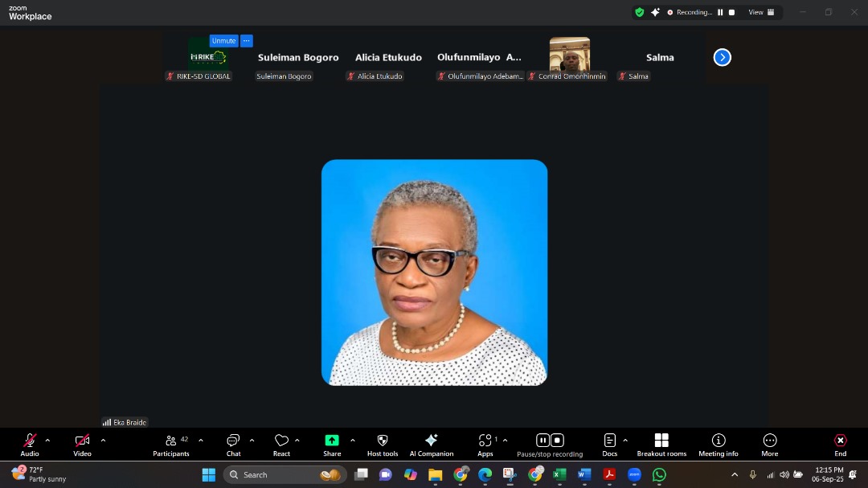The image size is (868, 488).
Task: Open the weather widget showing 72°F
Action: point(39,474)
